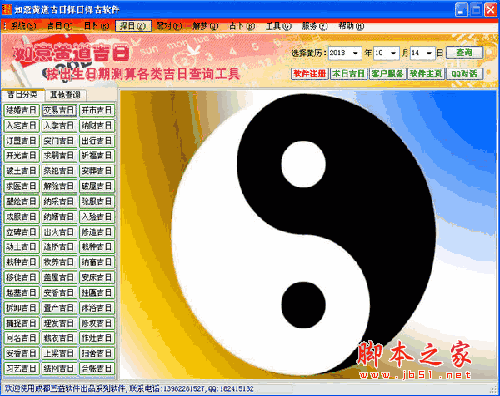Open the 软件主页 link button

point(426,74)
